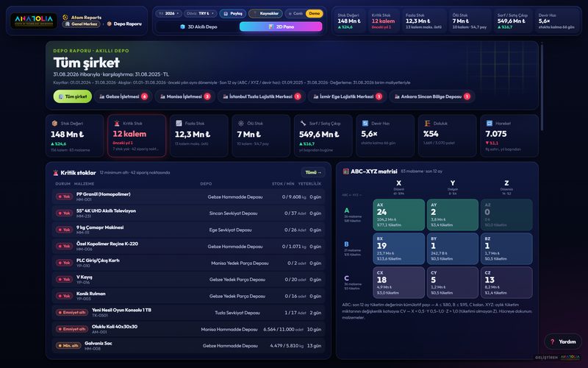Open the Yardım help button
Image resolution: width=588 pixels, height=368 pixels.
tap(563, 342)
